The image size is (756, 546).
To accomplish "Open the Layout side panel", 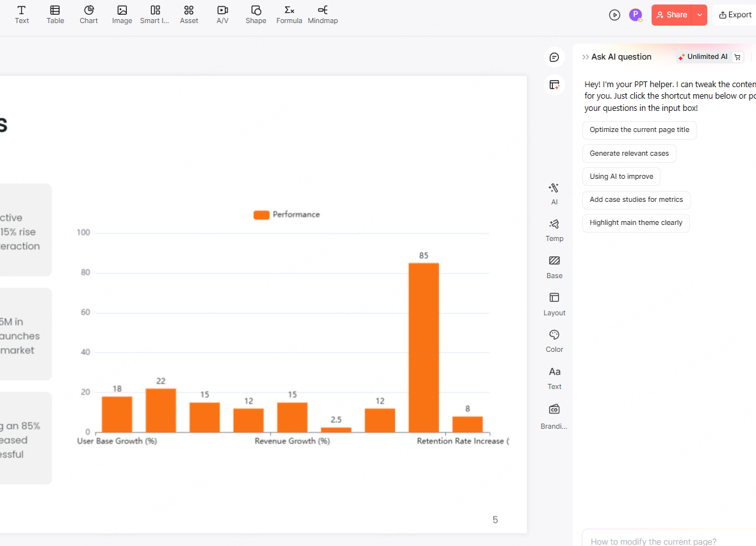I will pyautogui.click(x=554, y=304).
